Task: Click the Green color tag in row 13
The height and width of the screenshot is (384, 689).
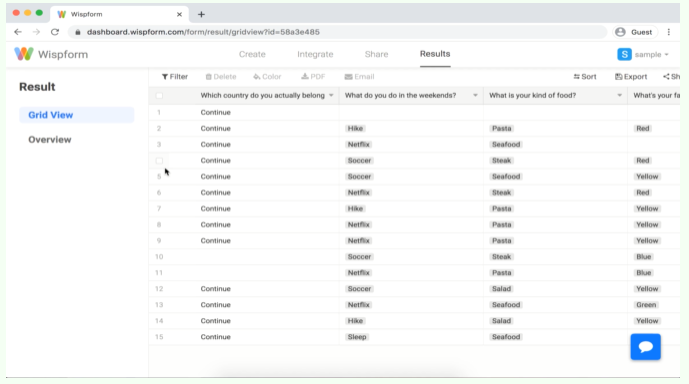Action: click(x=646, y=304)
